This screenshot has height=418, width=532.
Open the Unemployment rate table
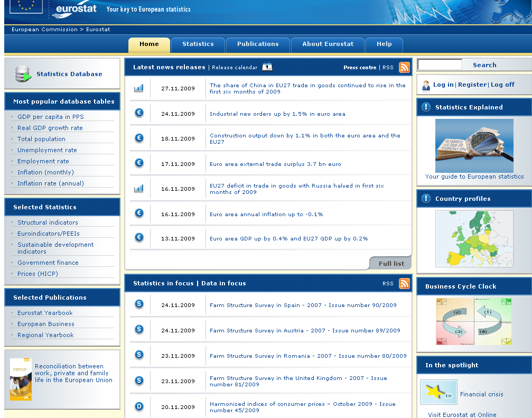(47, 150)
